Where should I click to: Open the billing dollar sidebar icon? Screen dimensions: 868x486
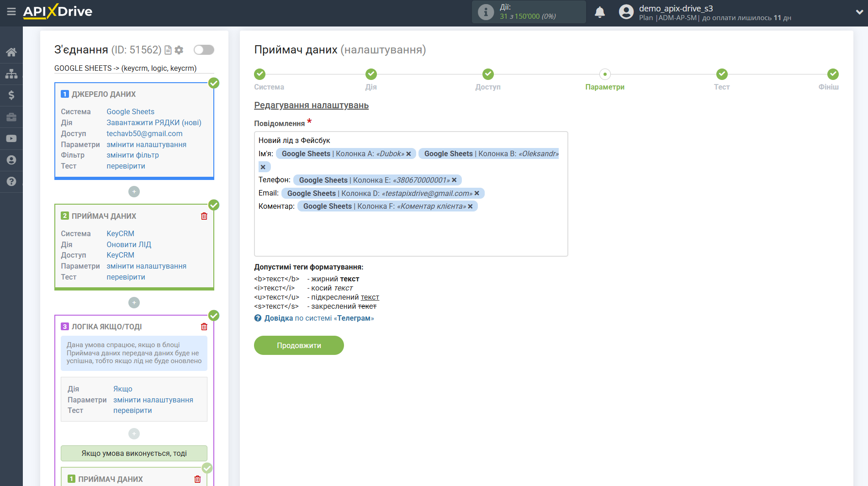(x=11, y=95)
